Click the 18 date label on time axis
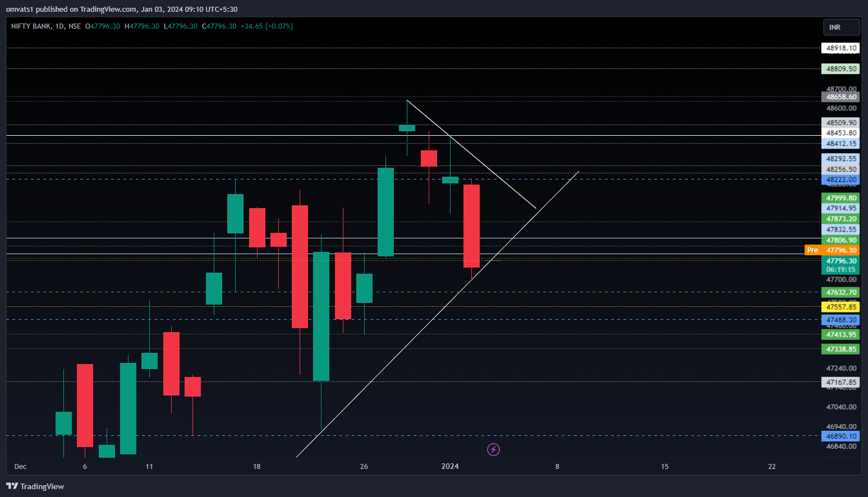 257,467
